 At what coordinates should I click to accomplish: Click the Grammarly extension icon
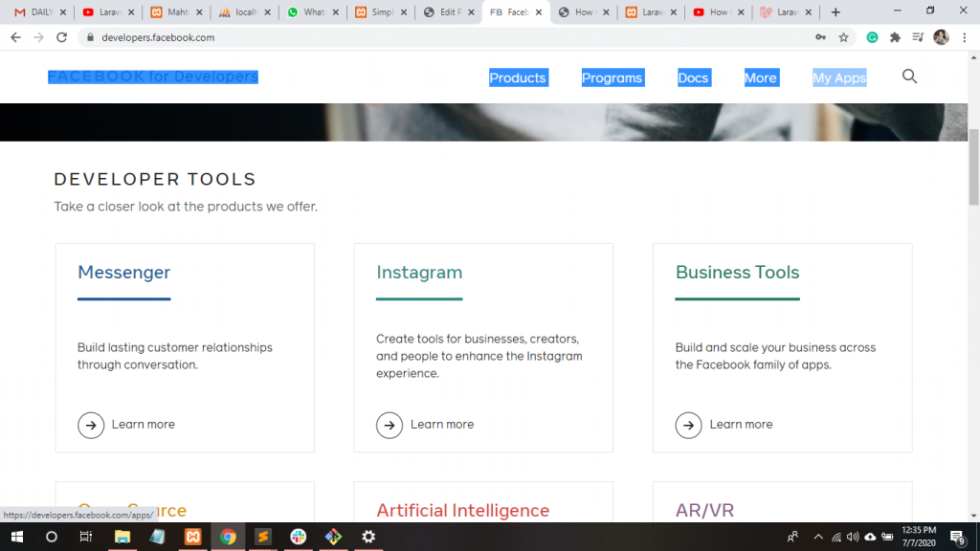click(x=872, y=37)
